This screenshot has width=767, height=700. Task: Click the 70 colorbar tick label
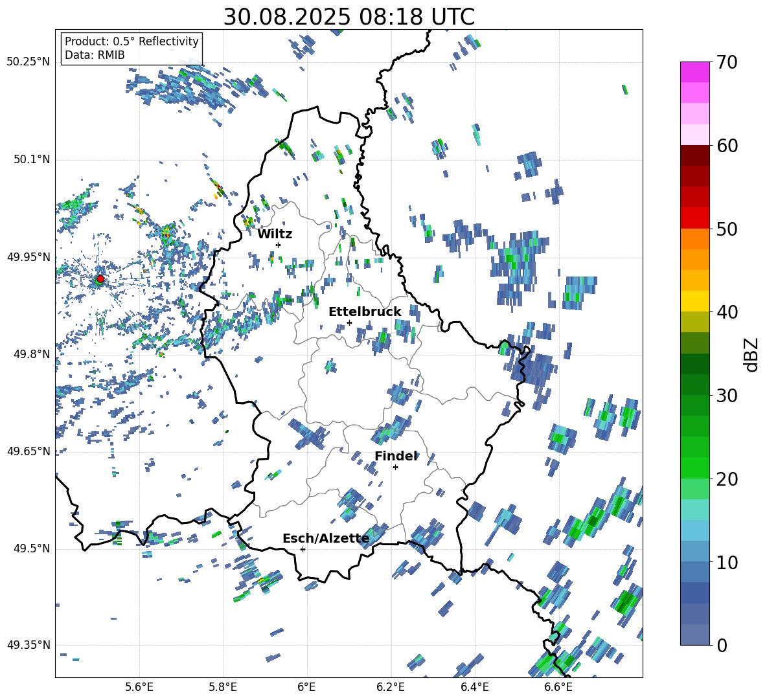(x=727, y=62)
